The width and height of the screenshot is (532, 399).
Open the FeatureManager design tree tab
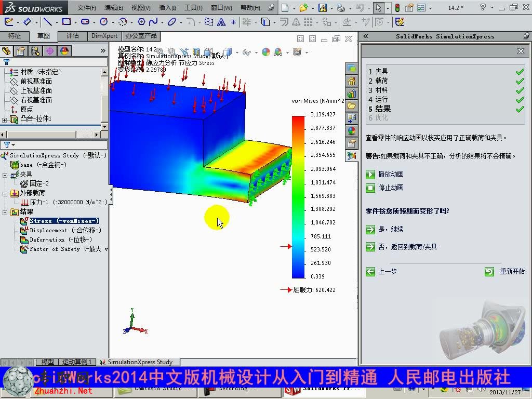point(6,51)
